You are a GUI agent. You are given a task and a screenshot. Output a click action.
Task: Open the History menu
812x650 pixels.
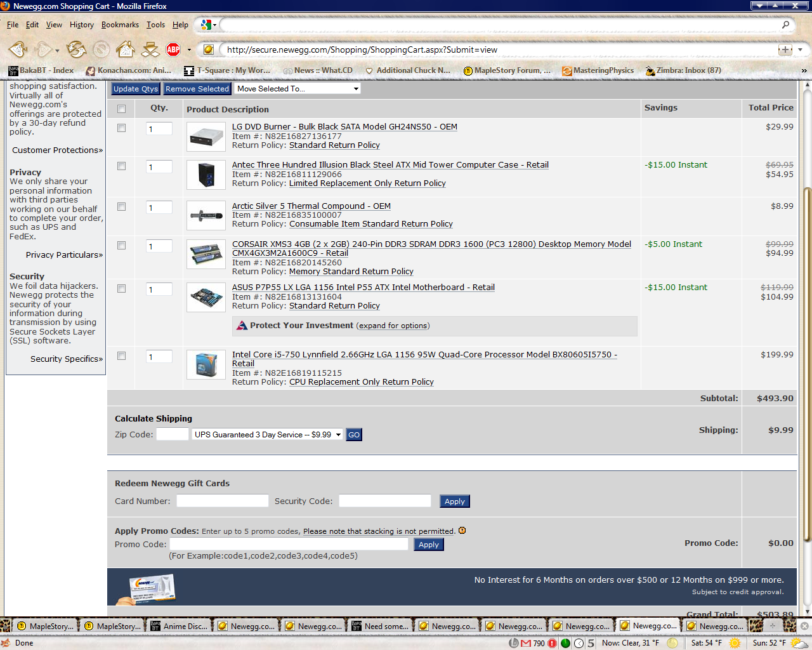tap(82, 25)
